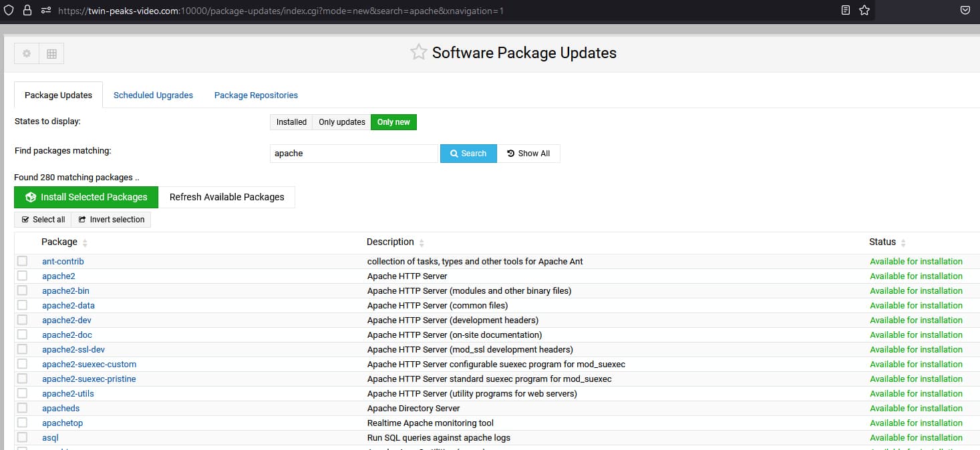Image resolution: width=980 pixels, height=450 pixels.
Task: Open the grid view icon beside the gear
Action: (51, 53)
